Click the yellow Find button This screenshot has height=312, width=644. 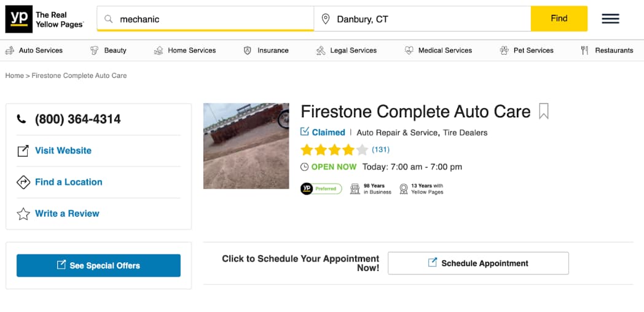tap(559, 18)
